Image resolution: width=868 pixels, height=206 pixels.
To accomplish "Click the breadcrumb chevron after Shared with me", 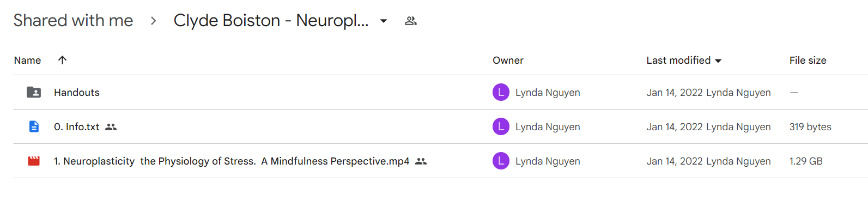I will coord(153,21).
